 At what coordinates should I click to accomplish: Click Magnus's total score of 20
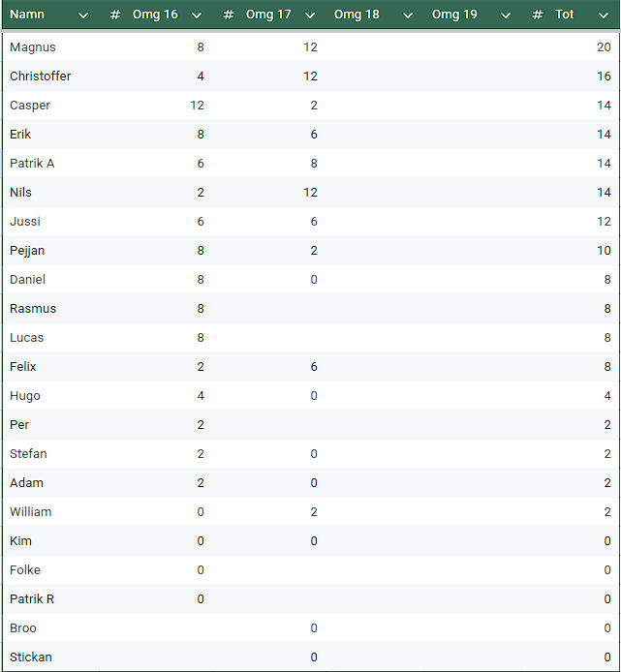click(604, 47)
